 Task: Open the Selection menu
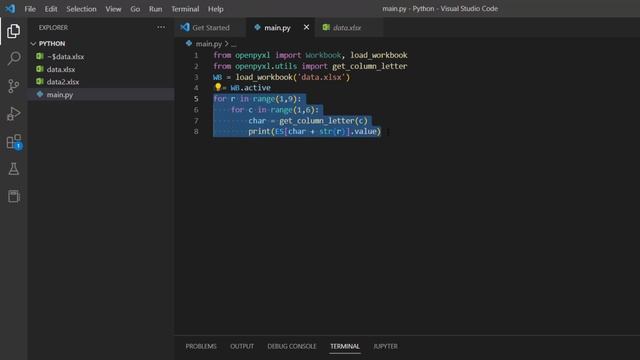[81, 9]
